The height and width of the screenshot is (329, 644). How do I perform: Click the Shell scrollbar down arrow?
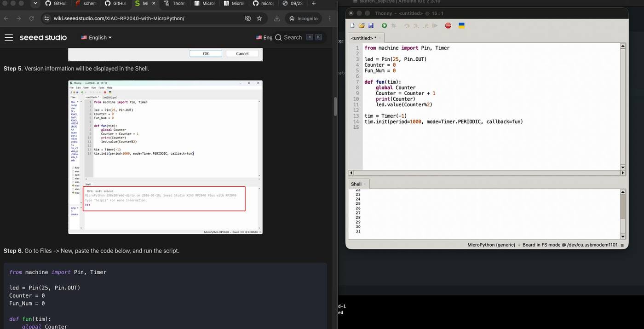(x=623, y=237)
